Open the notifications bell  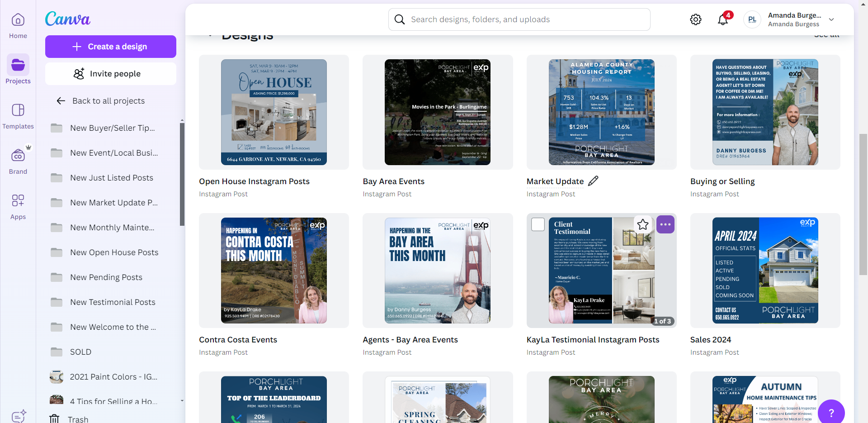pos(723,19)
